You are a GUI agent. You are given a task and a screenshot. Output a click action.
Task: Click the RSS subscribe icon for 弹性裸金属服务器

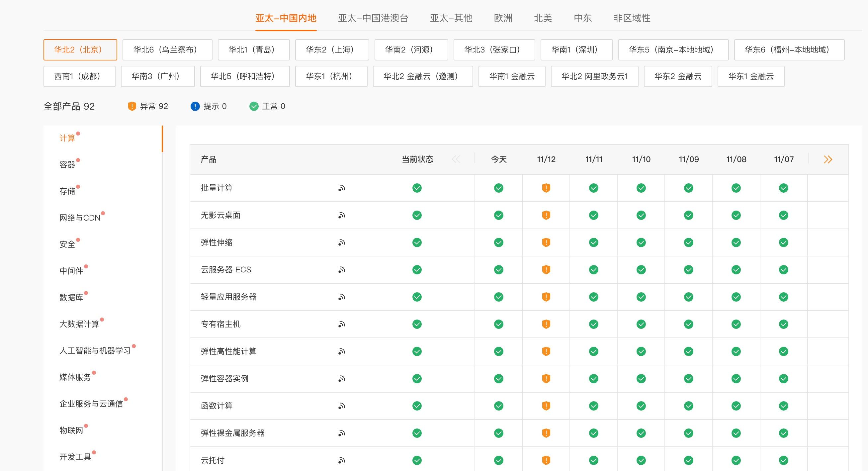[342, 433]
